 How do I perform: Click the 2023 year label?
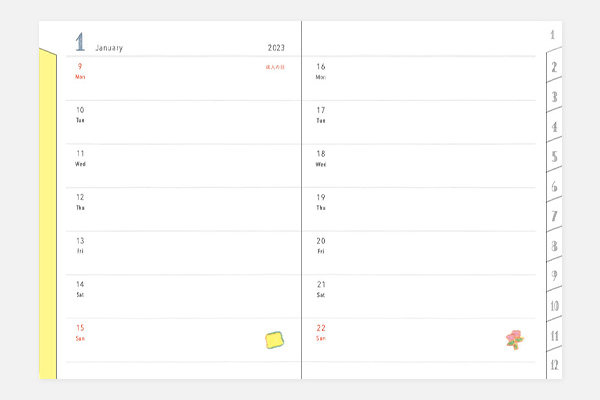(x=277, y=48)
